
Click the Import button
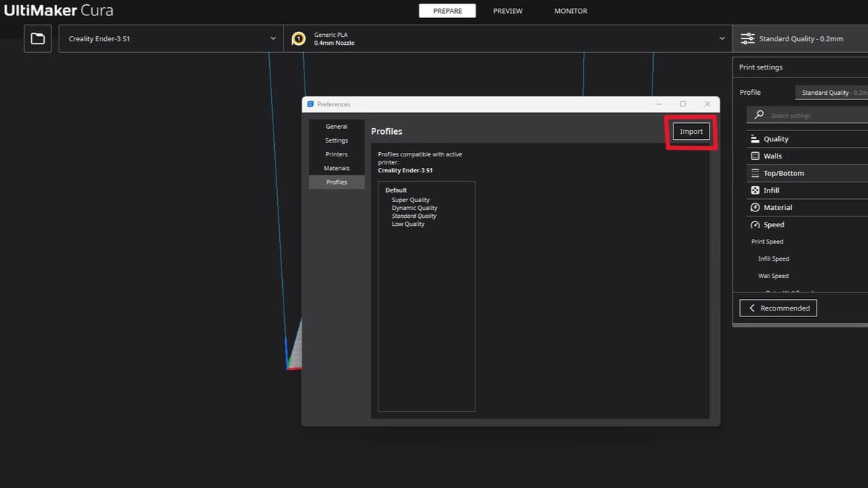tap(692, 132)
